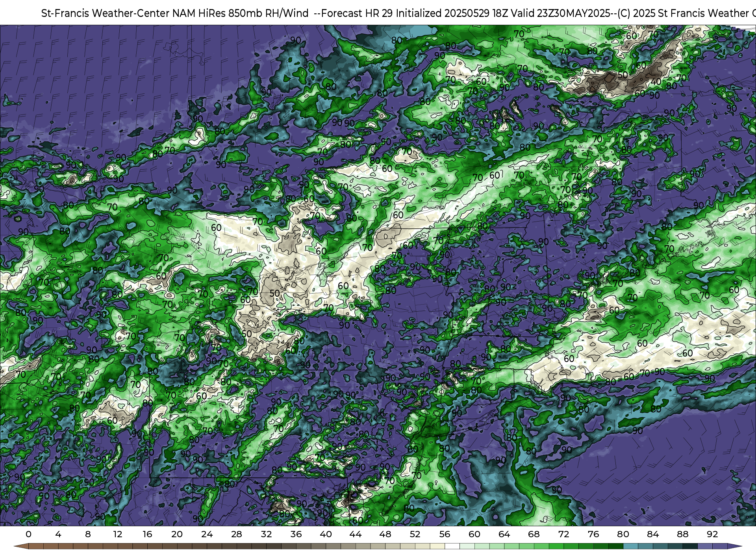
Task: Click the colorbar tick label '28'
Action: point(237,534)
